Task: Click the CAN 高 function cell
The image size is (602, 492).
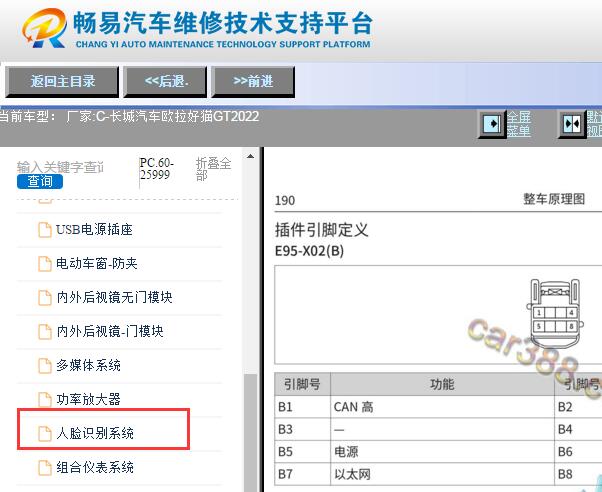Action: click(x=442, y=407)
